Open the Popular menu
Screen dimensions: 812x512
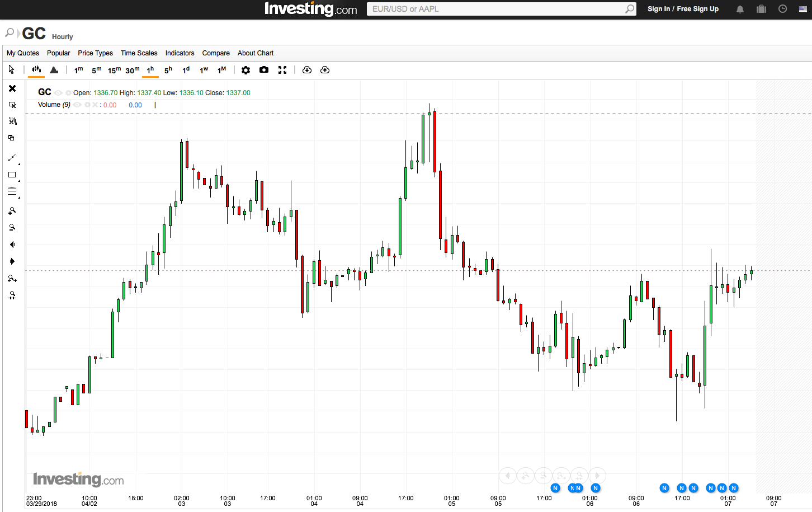tap(59, 53)
